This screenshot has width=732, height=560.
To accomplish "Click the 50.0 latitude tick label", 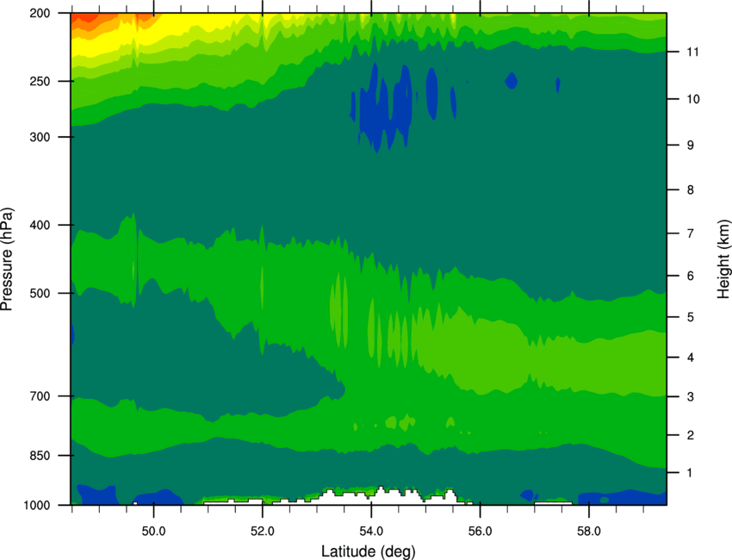I will pos(153,532).
